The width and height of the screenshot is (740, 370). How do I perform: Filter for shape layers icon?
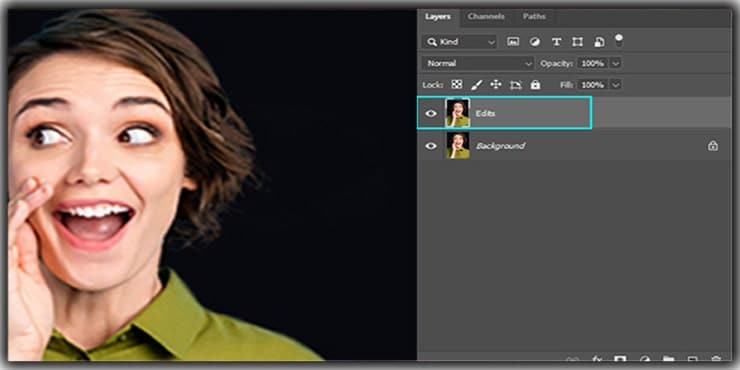click(578, 42)
